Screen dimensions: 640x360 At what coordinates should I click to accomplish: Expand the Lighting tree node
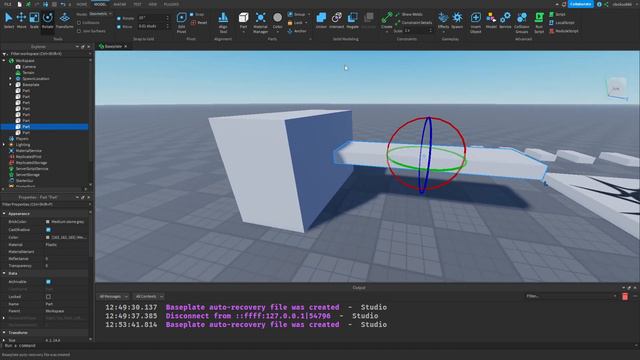coord(4,144)
